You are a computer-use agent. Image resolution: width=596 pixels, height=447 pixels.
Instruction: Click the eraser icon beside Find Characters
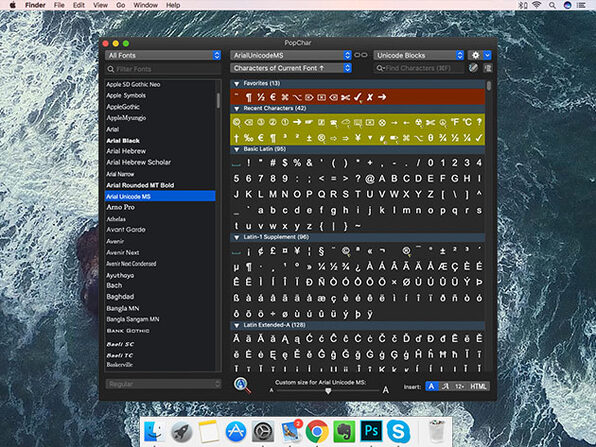click(x=473, y=68)
